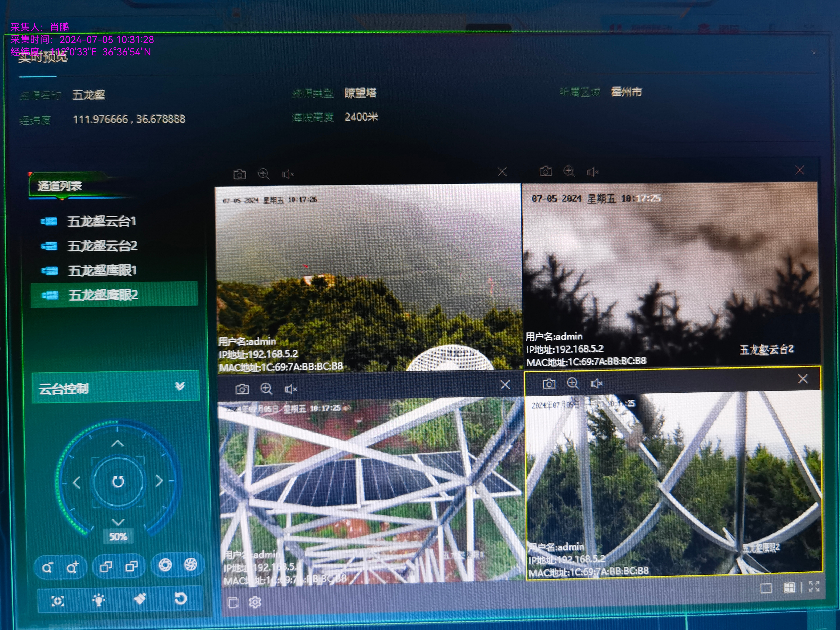Switch to four-pane grid layout
This screenshot has width=840, height=630.
click(x=789, y=588)
